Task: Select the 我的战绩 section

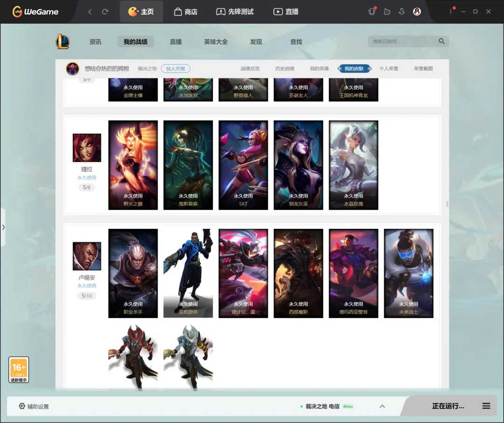Action: 135,42
